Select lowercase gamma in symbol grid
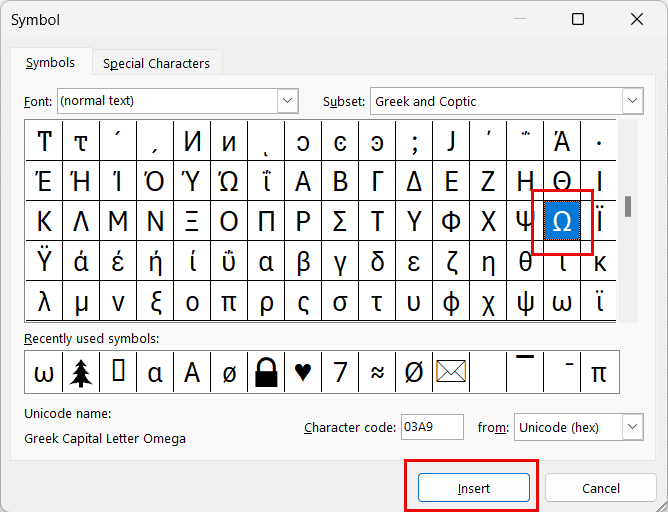This screenshot has width=668, height=512. click(340, 261)
